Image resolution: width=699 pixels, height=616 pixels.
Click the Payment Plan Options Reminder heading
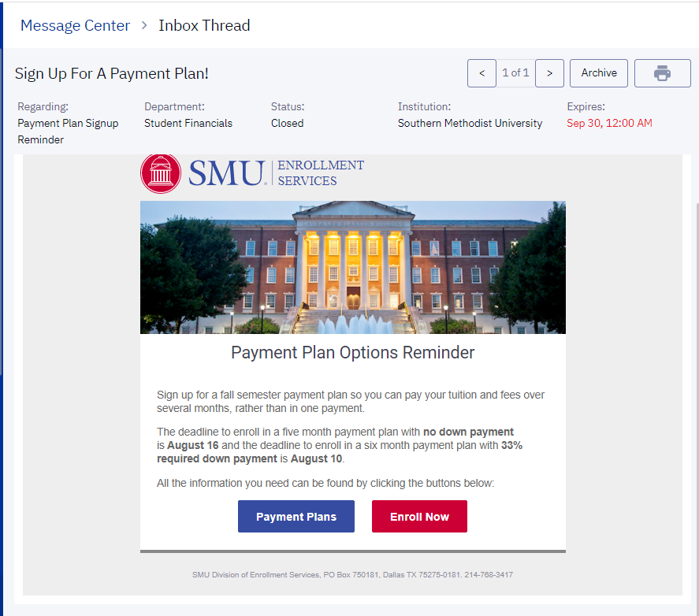tap(352, 352)
